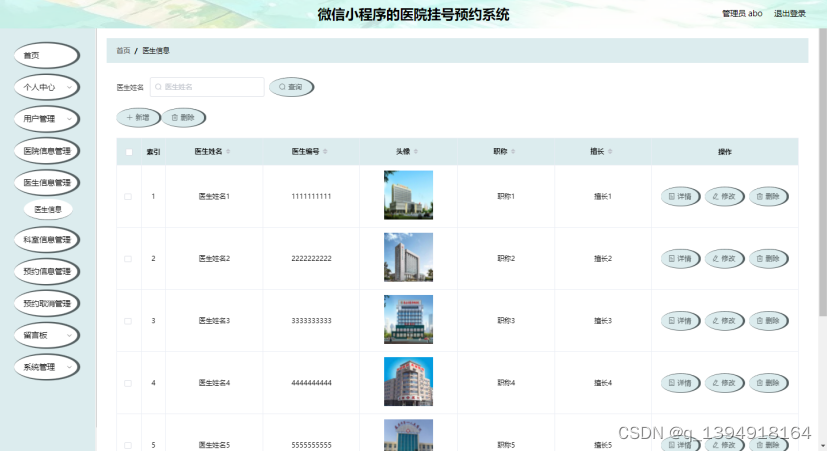Check the checkbox for row 医生姓名4

128,383
